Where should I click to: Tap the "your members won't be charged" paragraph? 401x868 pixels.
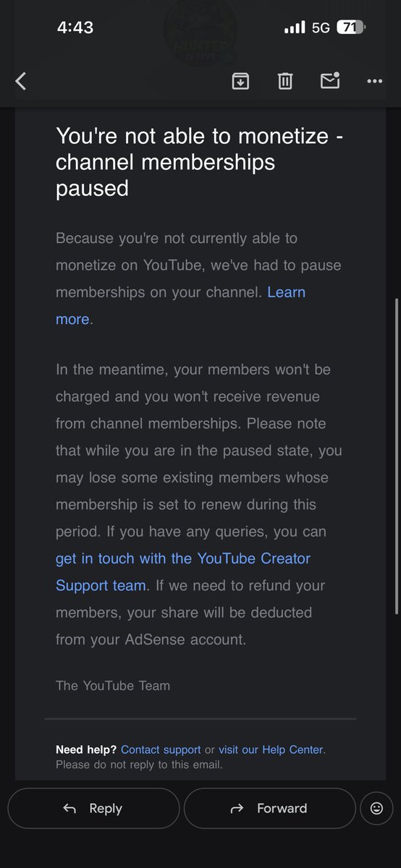coord(199,504)
